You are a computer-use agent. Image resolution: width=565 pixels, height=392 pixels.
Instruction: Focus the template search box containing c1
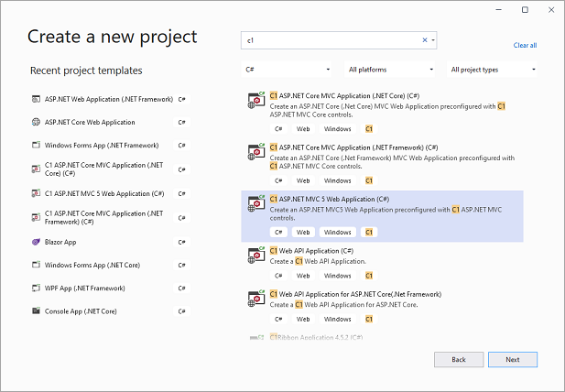(330, 40)
